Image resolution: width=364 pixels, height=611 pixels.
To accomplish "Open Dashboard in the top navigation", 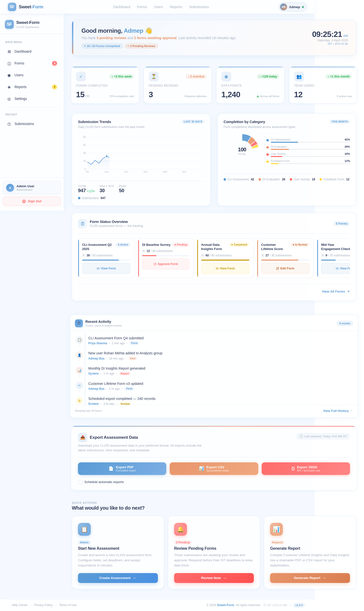I will coord(121,7).
